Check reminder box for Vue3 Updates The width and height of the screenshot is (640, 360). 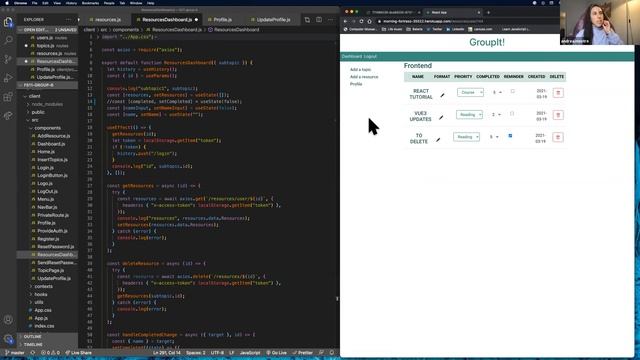click(512, 114)
